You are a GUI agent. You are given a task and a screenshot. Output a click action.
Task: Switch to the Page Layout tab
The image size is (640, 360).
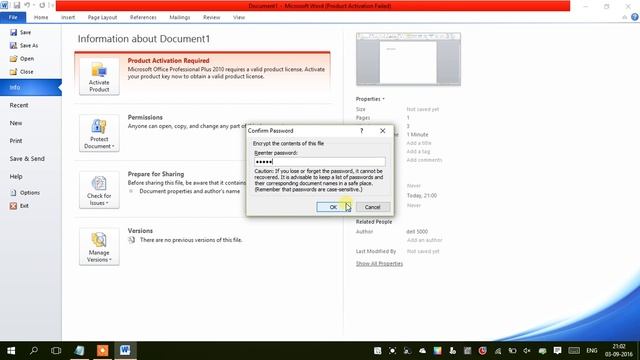(x=102, y=17)
